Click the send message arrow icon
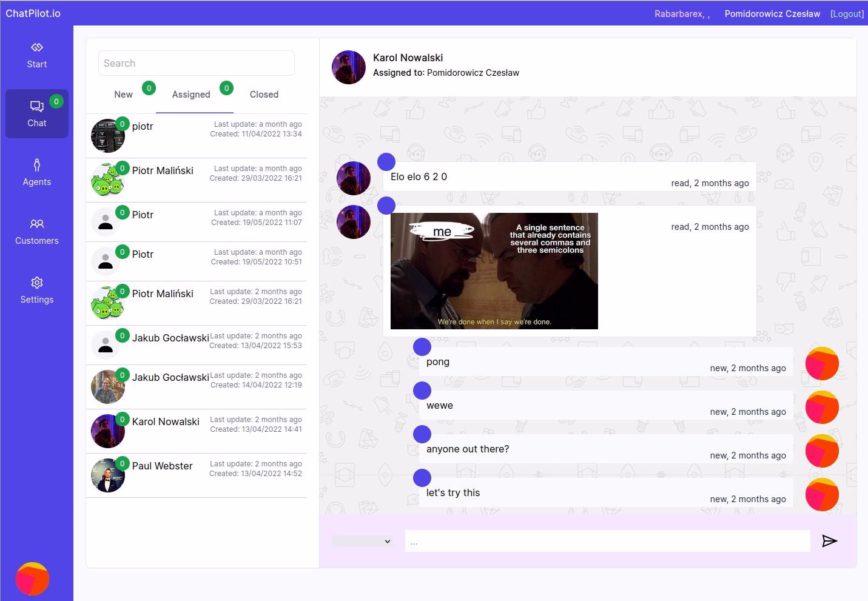The width and height of the screenshot is (868, 601). [x=829, y=541]
